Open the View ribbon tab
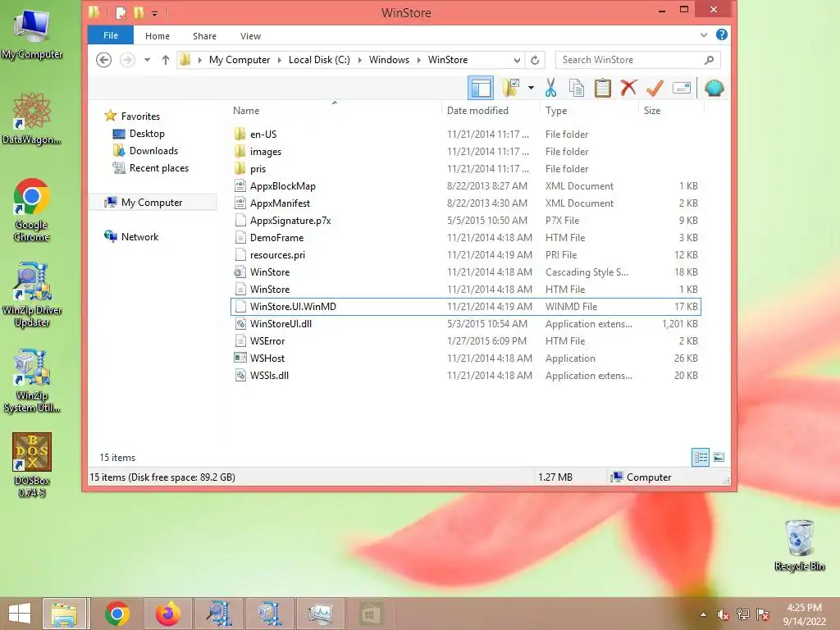840x630 pixels. pyautogui.click(x=250, y=36)
